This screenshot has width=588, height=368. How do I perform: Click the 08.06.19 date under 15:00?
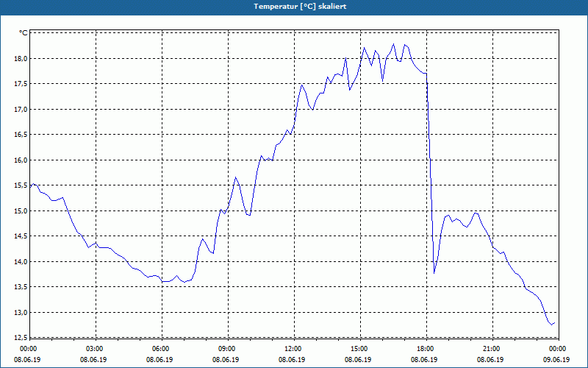[358, 359]
